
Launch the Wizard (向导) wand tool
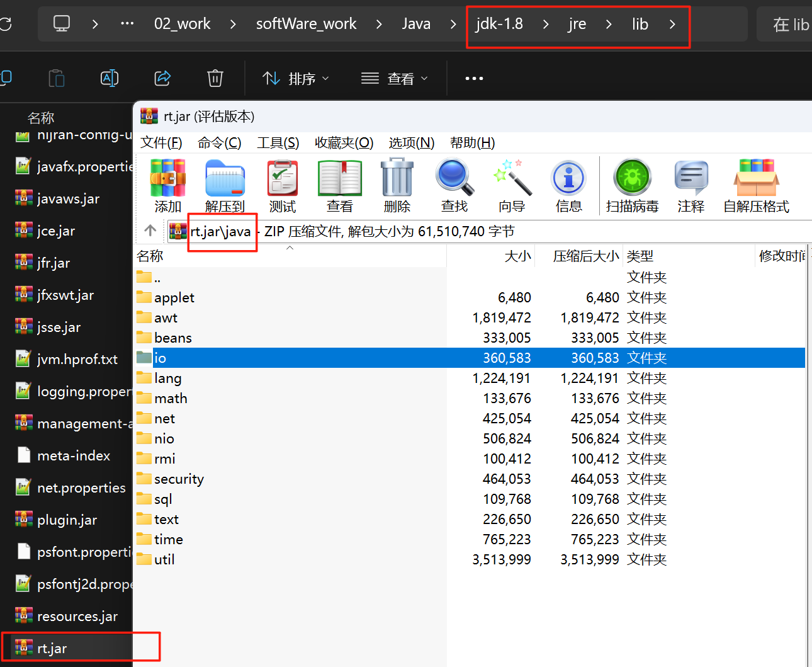(512, 186)
